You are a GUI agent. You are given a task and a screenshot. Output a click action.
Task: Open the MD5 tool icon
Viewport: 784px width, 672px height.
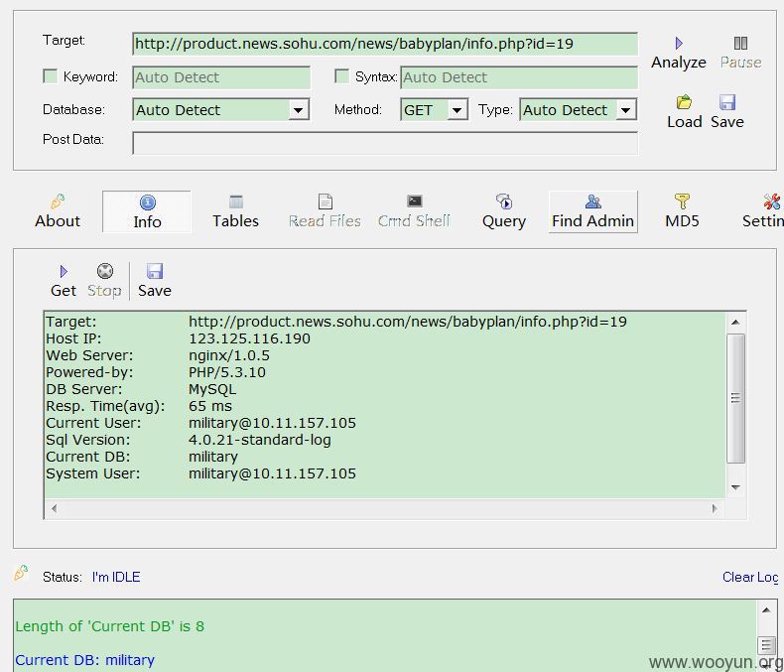pyautogui.click(x=682, y=201)
